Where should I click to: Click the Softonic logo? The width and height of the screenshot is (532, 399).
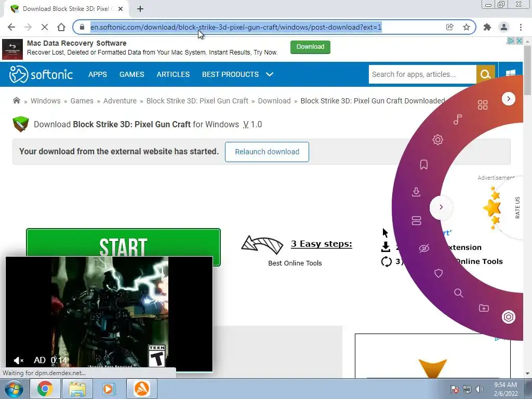41,74
